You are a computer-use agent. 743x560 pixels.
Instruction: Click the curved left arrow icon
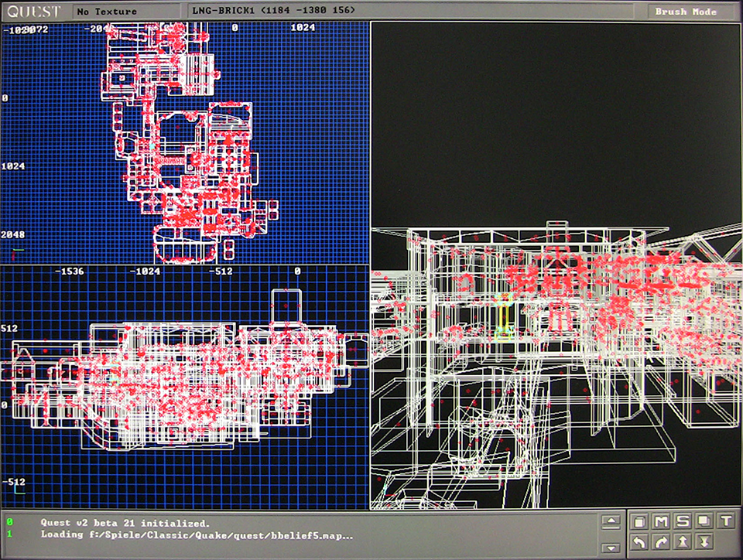click(x=639, y=542)
